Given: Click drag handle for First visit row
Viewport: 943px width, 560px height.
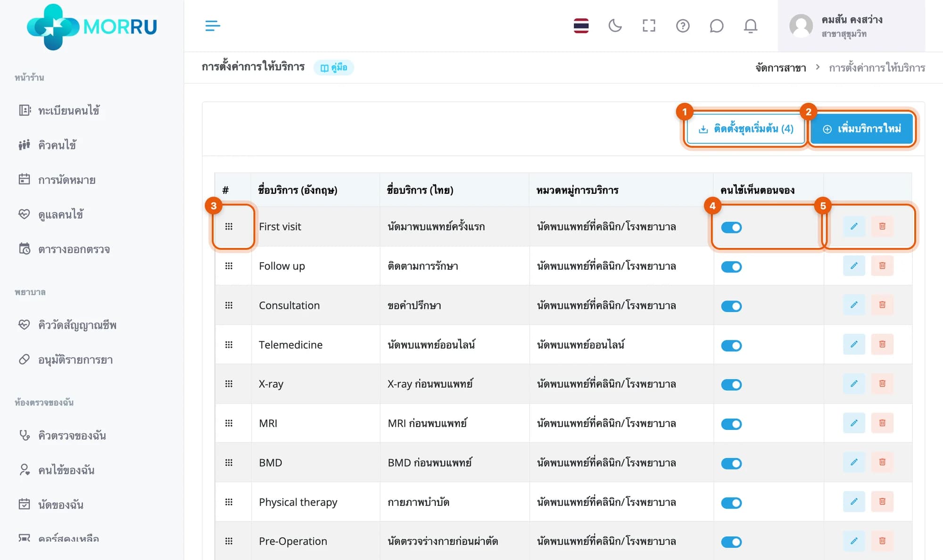Looking at the screenshot, I should pyautogui.click(x=229, y=226).
